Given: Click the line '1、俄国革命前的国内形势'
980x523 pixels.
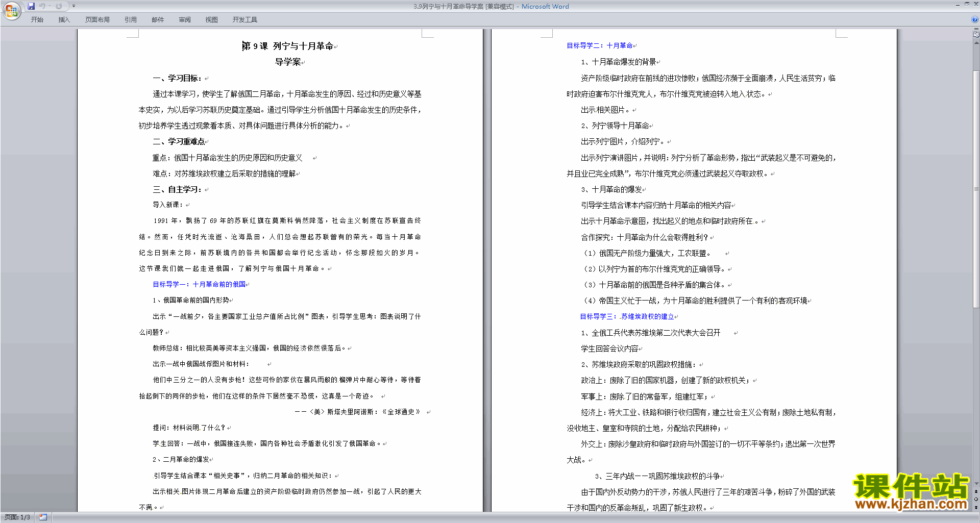Looking at the screenshot, I should click(191, 300).
